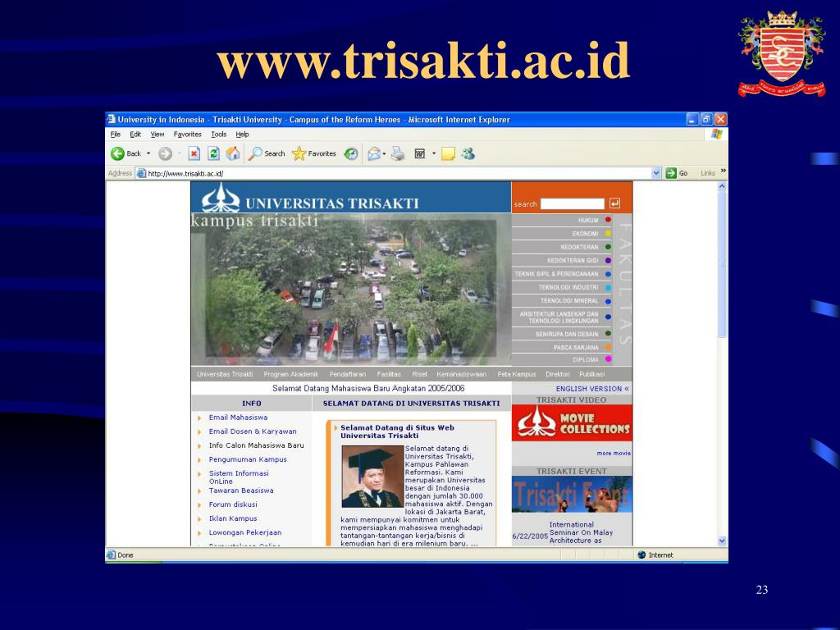The width and height of the screenshot is (840, 630).
Task: Open the History/Media toolbar icon
Action: [x=351, y=153]
